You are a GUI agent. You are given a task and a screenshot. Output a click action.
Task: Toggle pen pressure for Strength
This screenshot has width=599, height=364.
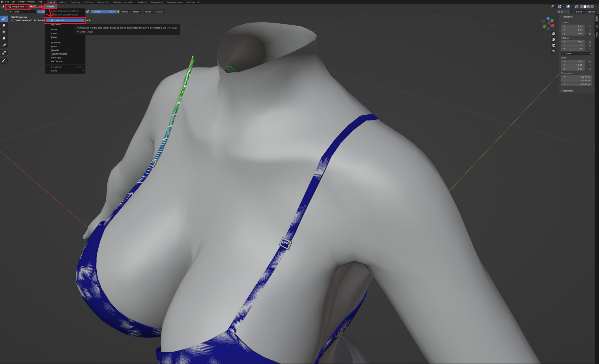tap(118, 12)
